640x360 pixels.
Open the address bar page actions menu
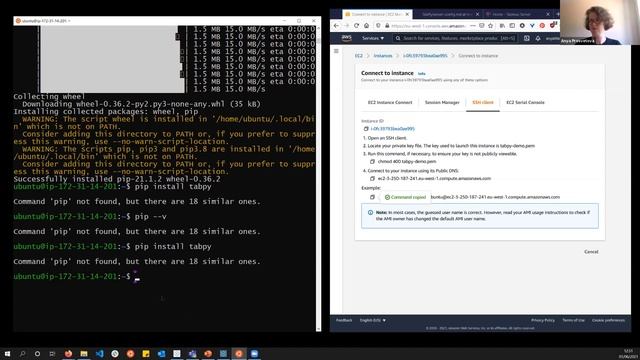(472, 26)
